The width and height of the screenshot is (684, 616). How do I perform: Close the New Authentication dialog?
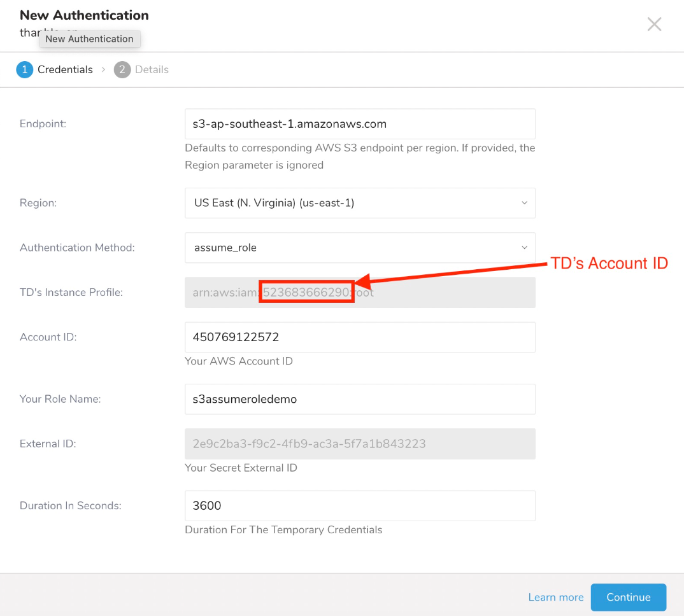(654, 24)
